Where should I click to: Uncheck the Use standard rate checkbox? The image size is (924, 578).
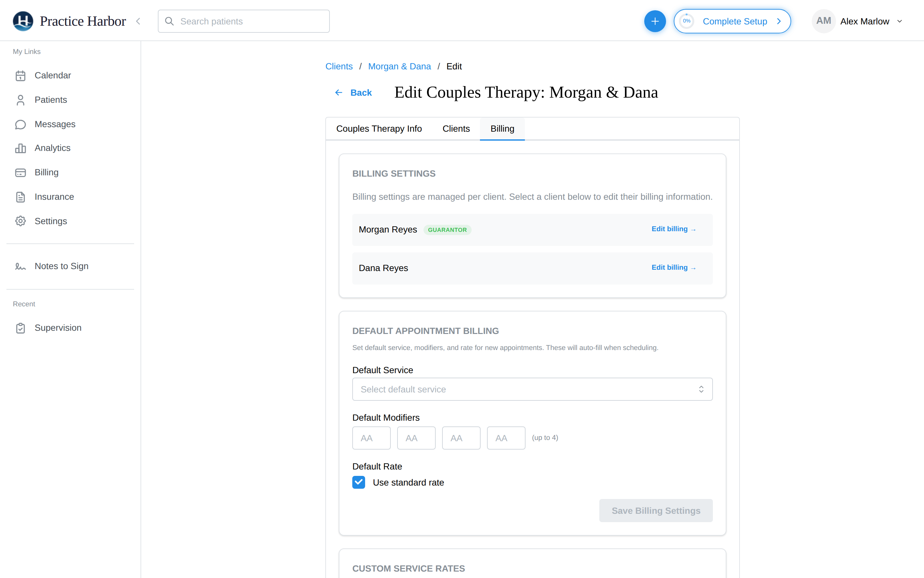358,482
